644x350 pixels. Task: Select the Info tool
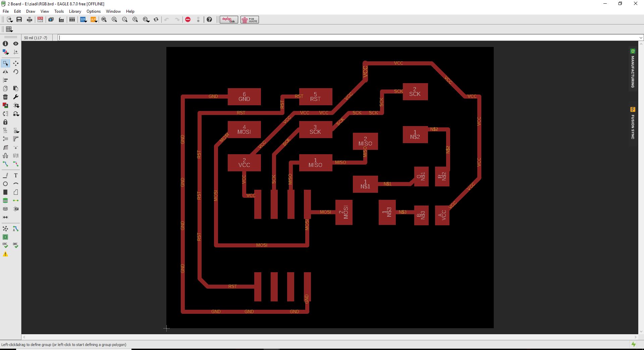pyautogui.click(x=5, y=44)
